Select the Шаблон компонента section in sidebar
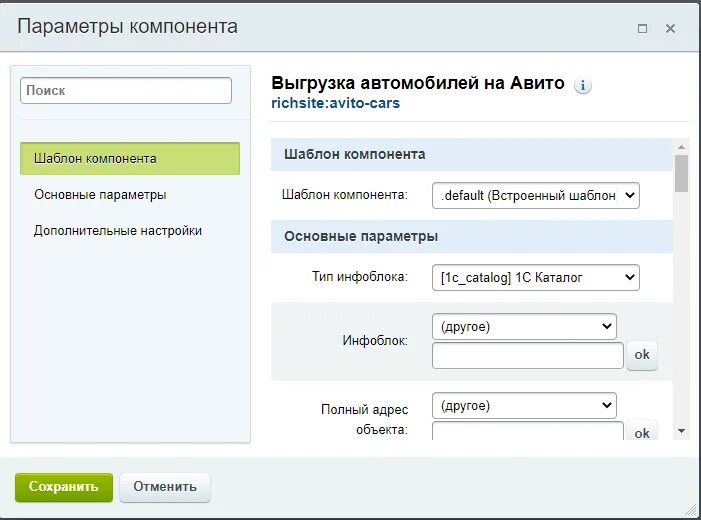This screenshot has height=520, width=701. pos(130,159)
